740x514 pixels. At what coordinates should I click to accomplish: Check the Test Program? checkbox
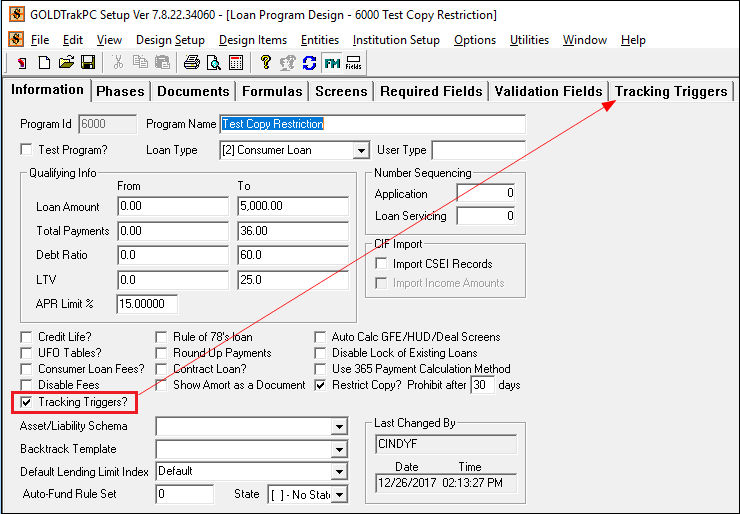pos(26,150)
